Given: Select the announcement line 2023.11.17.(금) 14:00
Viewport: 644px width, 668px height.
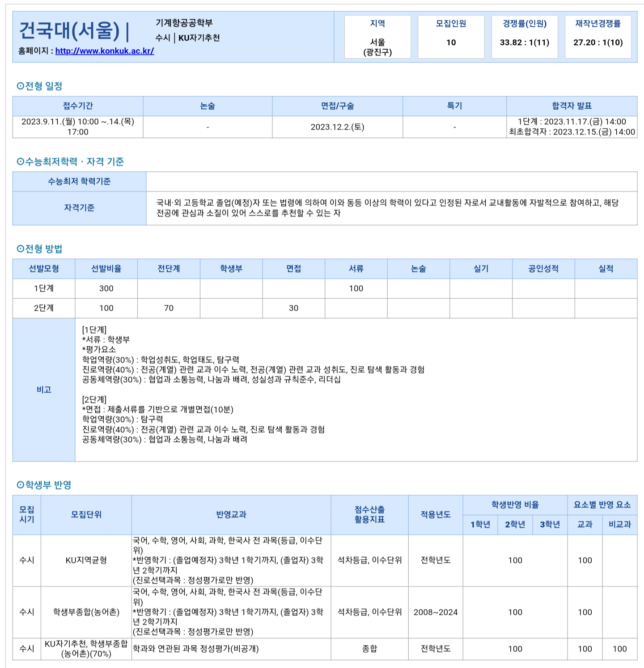Looking at the screenshot, I should pyautogui.click(x=572, y=122).
